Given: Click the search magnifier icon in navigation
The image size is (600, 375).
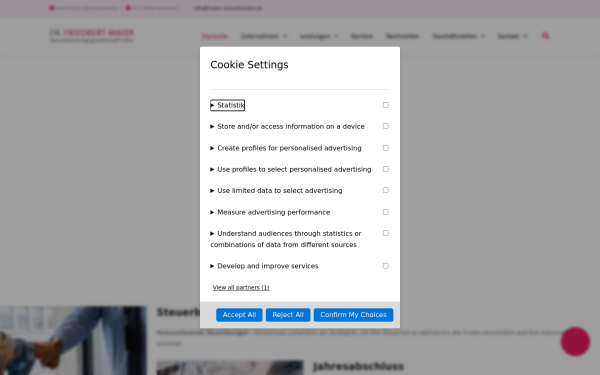Looking at the screenshot, I should (x=546, y=36).
